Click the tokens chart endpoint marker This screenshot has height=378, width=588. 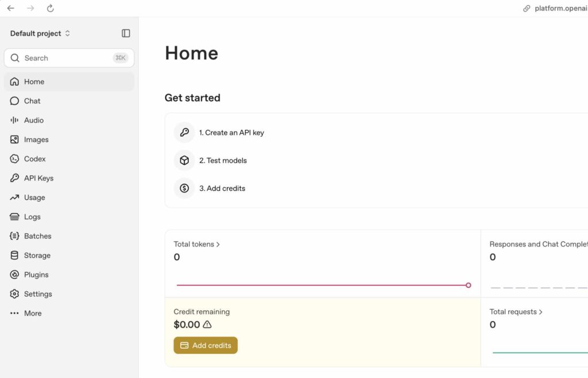(469, 286)
